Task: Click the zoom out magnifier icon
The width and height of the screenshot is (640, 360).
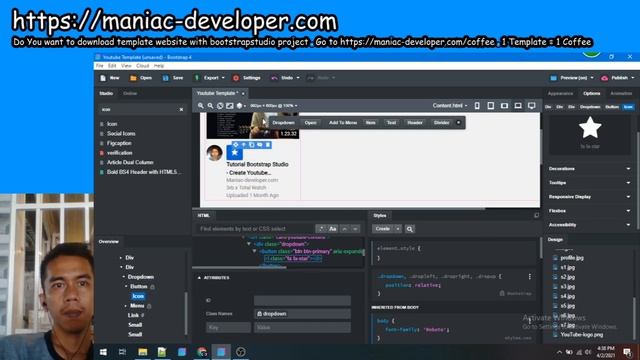Action: [210, 106]
